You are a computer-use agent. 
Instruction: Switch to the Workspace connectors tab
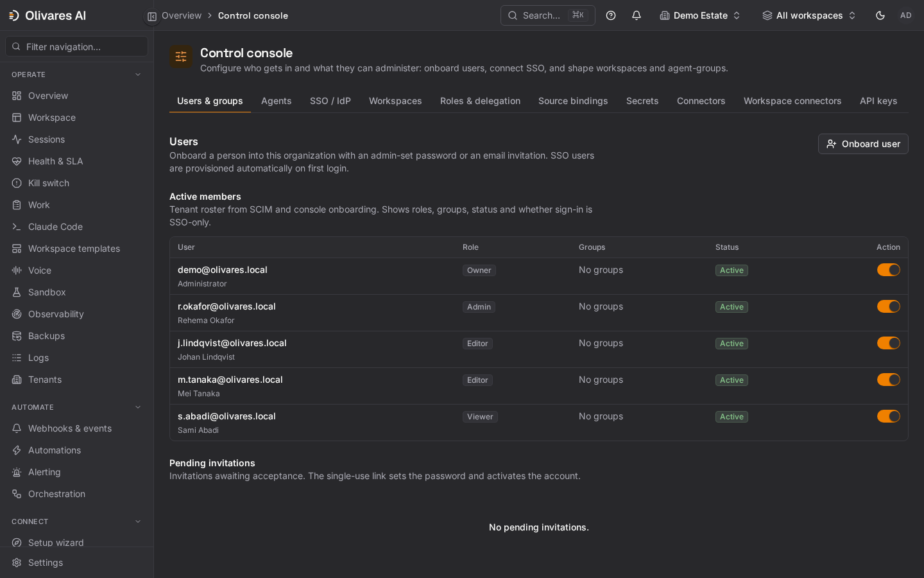792,101
